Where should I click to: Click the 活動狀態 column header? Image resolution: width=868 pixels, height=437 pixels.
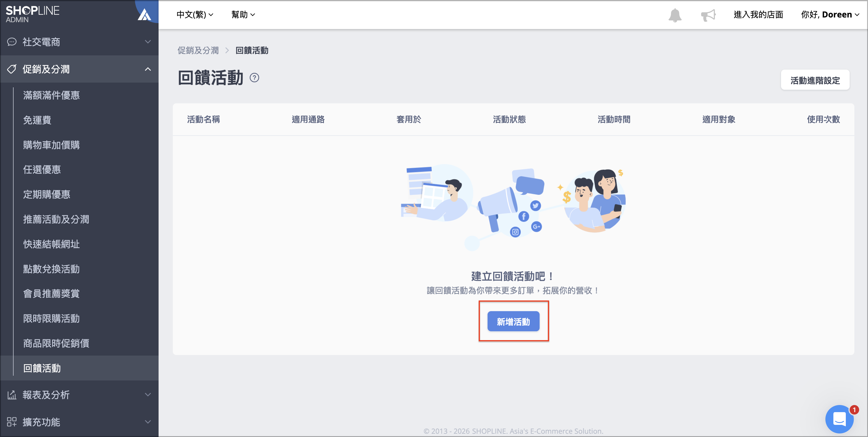coord(509,119)
